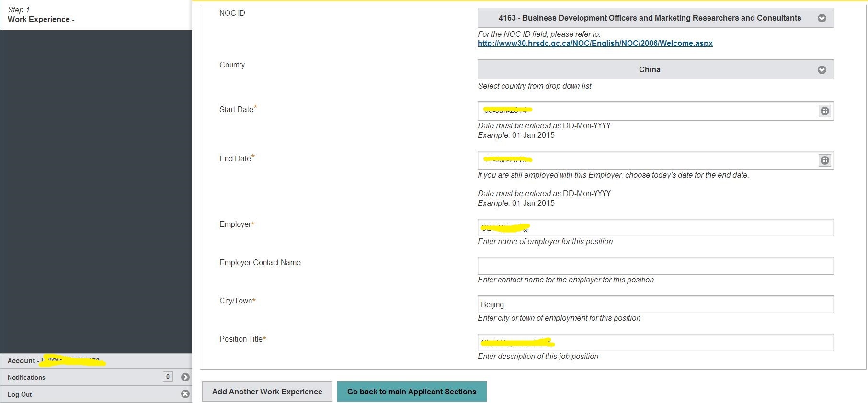Open the Country dropdown showing China
Viewport: 868px width, 403px height.
coord(649,70)
